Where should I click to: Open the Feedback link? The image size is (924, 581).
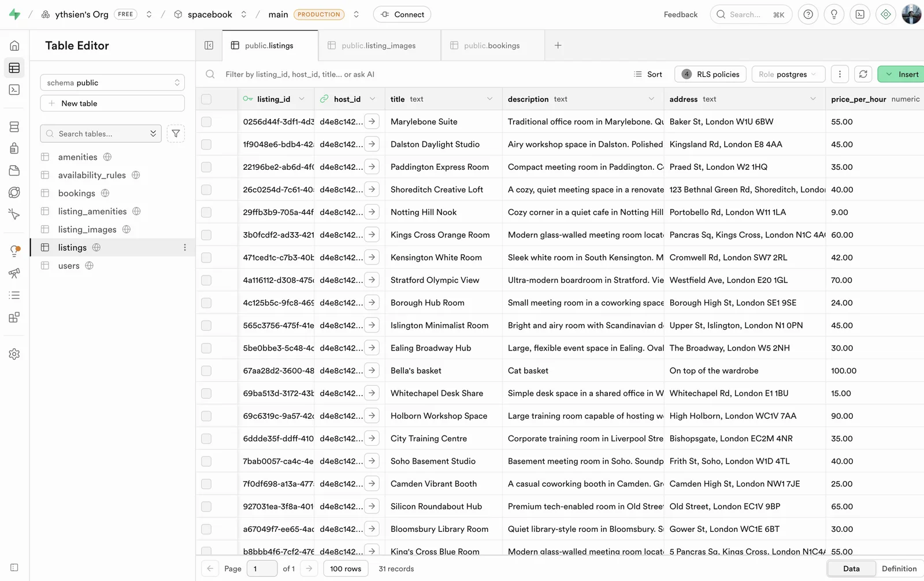(x=681, y=14)
